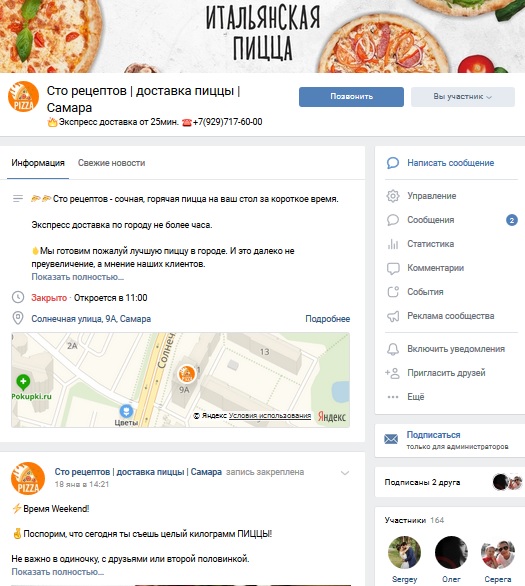
Task: Toggle Включить уведомления bell
Action: point(393,349)
